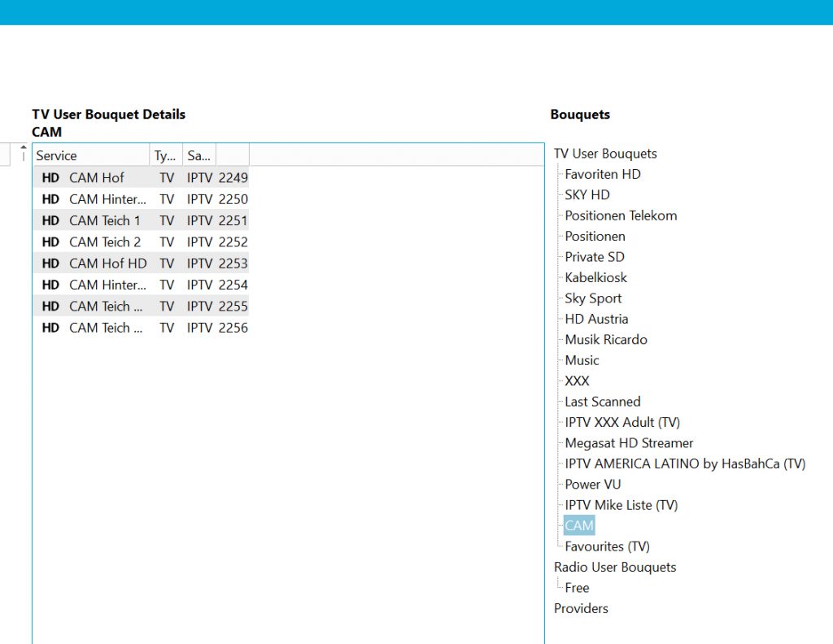Select the 'CAM Teich ...' name in row 2256
The image size is (833, 644).
tap(106, 328)
